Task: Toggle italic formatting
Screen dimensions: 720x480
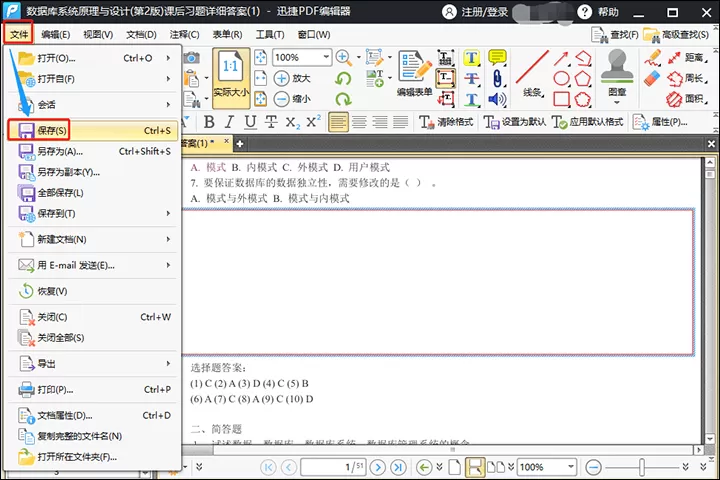Action: tap(229, 122)
